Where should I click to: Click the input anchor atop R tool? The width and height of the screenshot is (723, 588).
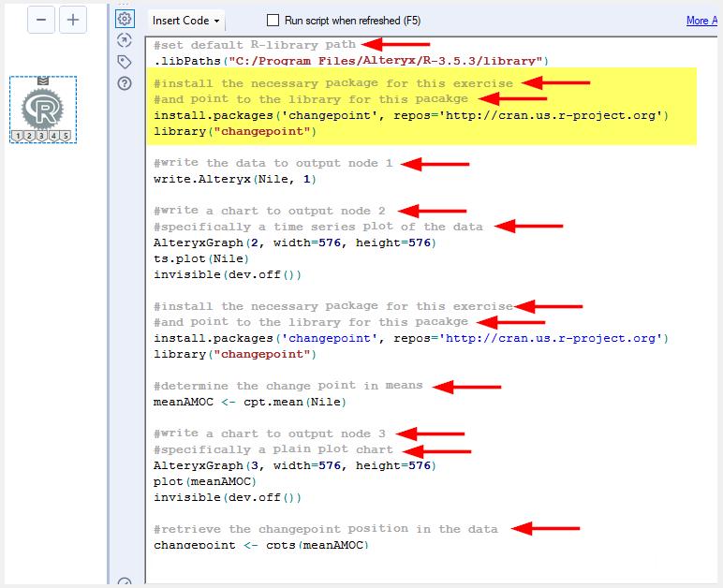click(x=43, y=81)
